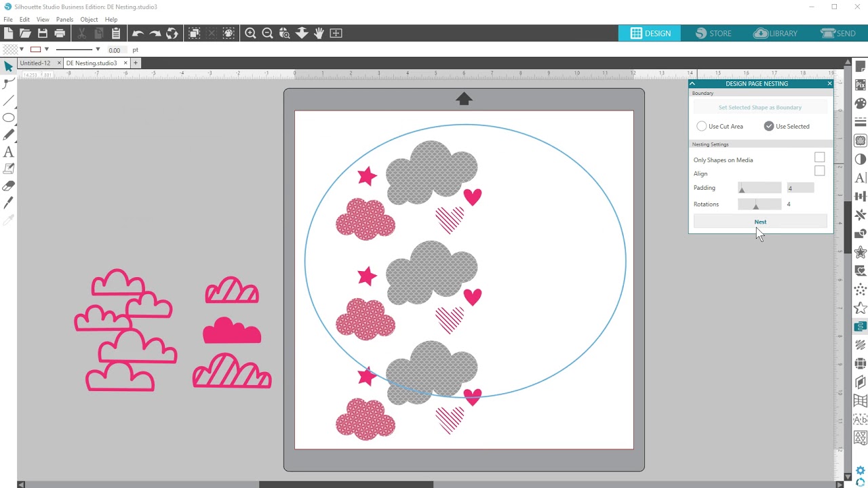Fit the page to window icon

pos(336,33)
